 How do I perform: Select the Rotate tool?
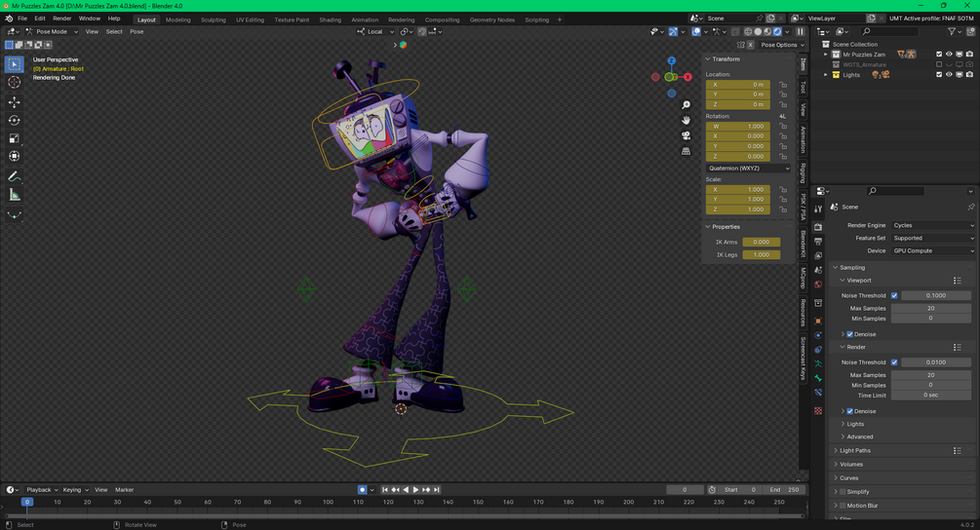[15, 121]
